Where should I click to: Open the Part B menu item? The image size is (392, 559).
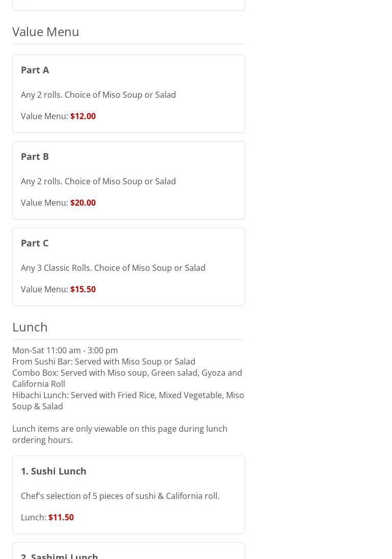pos(35,156)
